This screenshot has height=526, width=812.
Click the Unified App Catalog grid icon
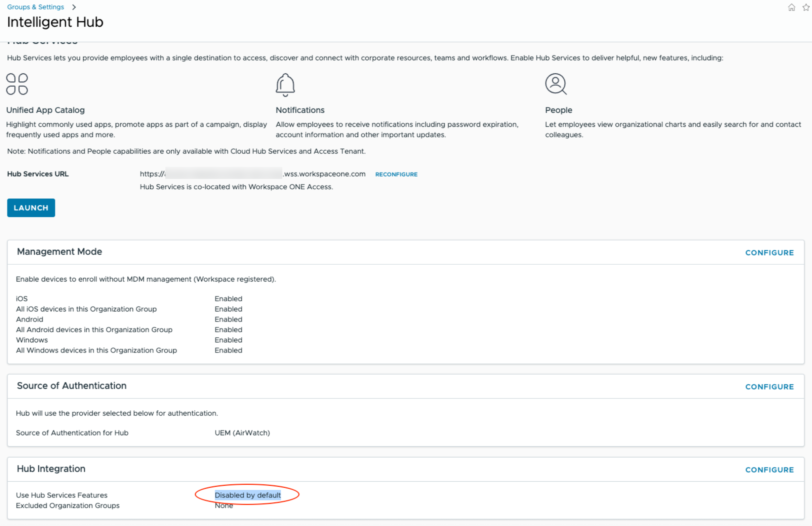tap(17, 84)
